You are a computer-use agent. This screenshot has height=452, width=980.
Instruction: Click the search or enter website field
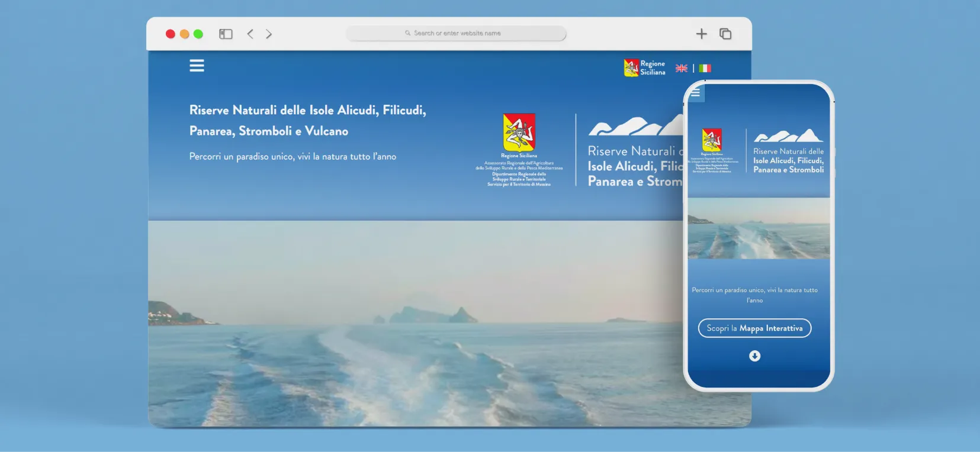(456, 33)
